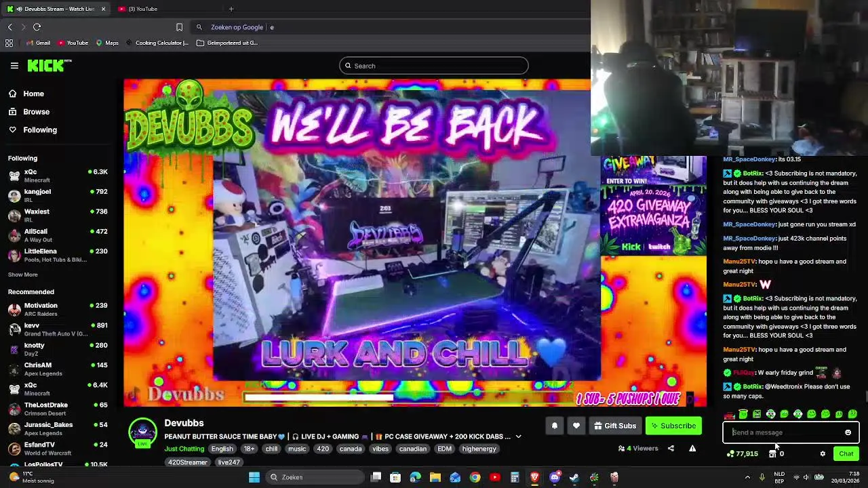Image resolution: width=868 pixels, height=488 pixels.
Task: Open the Kick hamburger menu
Action: [14, 66]
